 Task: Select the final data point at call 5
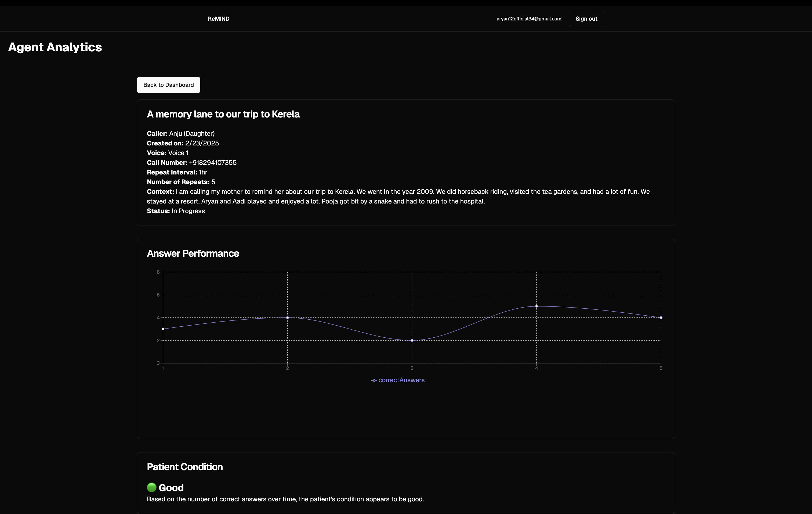click(661, 317)
